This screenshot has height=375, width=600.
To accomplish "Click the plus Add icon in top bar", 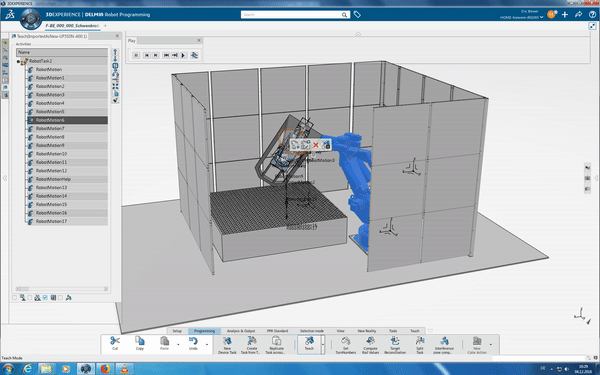I will 565,15.
